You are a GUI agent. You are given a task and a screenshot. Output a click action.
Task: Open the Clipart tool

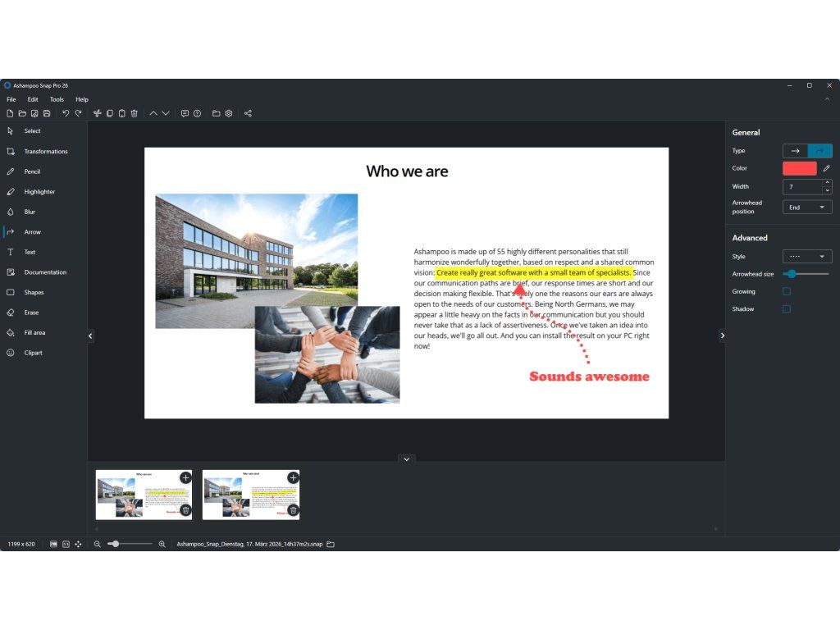(33, 353)
